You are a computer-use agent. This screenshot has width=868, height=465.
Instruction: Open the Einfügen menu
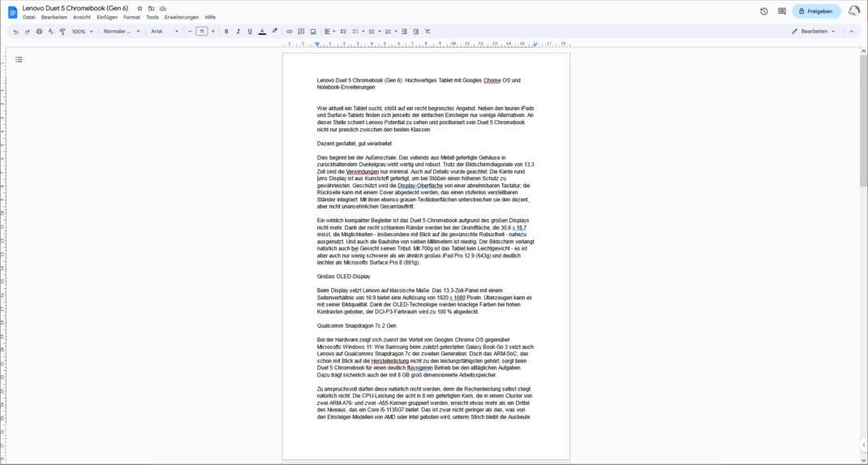coord(107,17)
